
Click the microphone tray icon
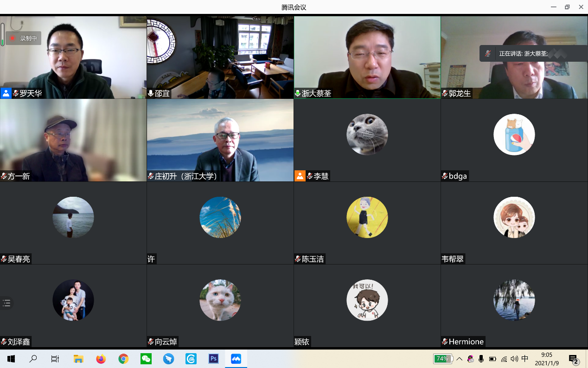pos(481,359)
